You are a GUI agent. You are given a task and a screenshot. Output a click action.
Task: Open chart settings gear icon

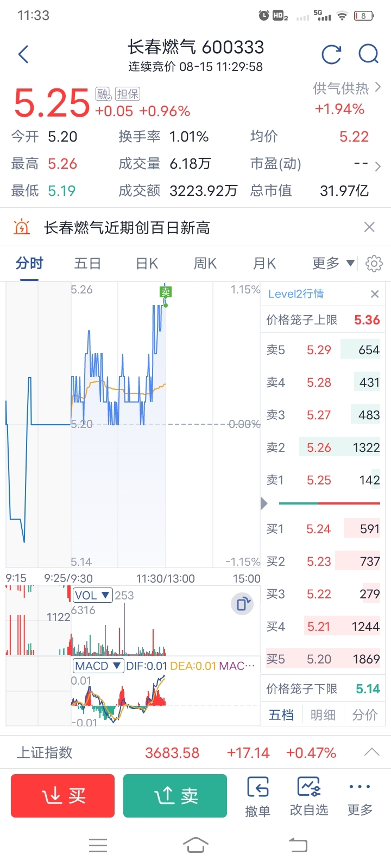(374, 264)
